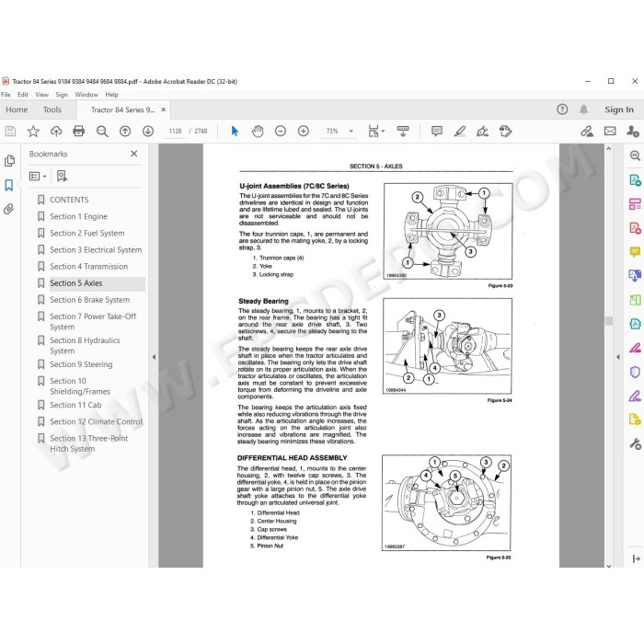Click the scroll up arrow
This screenshot has width=644, height=644.
pos(609,149)
